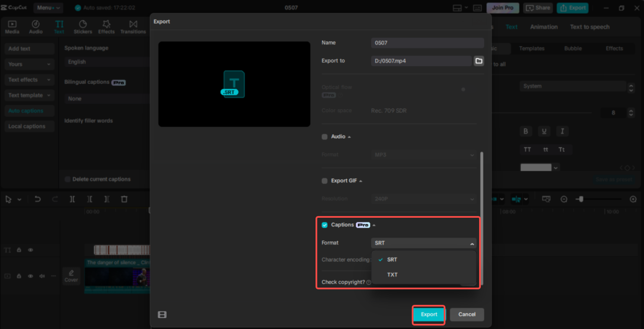Uncheck the Captions checkbox
Screen dimensions: 644x329
click(324, 225)
